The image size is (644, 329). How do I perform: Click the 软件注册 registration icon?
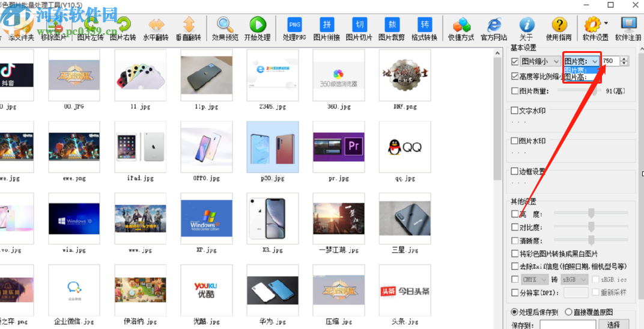pyautogui.click(x=628, y=29)
